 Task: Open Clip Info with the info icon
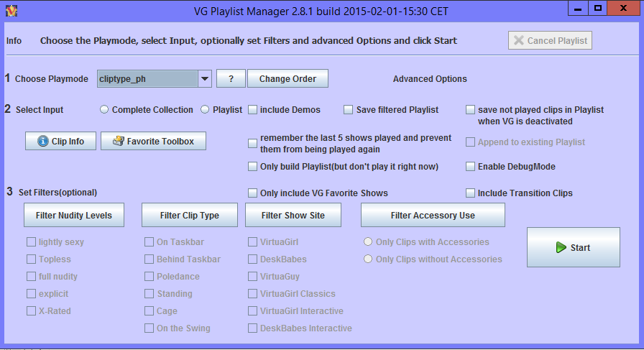(x=60, y=142)
